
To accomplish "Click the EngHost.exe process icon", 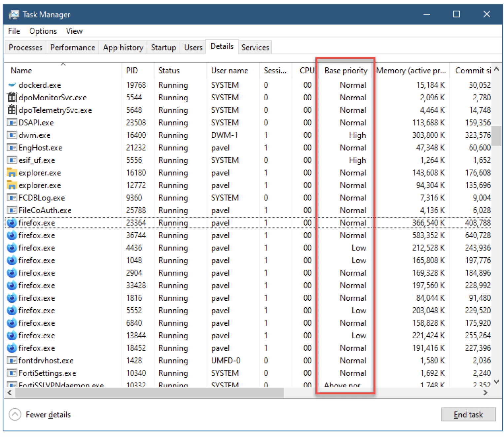I will 12,148.
